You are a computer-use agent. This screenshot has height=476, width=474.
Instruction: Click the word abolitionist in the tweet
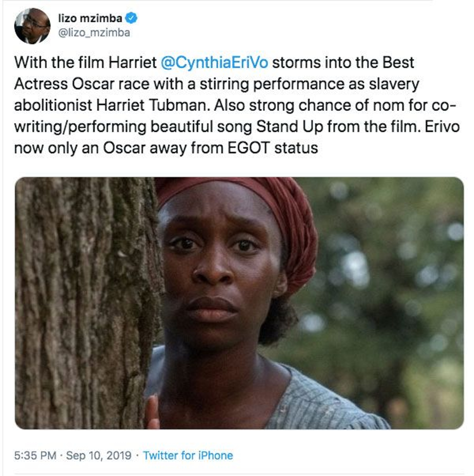pyautogui.click(x=53, y=106)
